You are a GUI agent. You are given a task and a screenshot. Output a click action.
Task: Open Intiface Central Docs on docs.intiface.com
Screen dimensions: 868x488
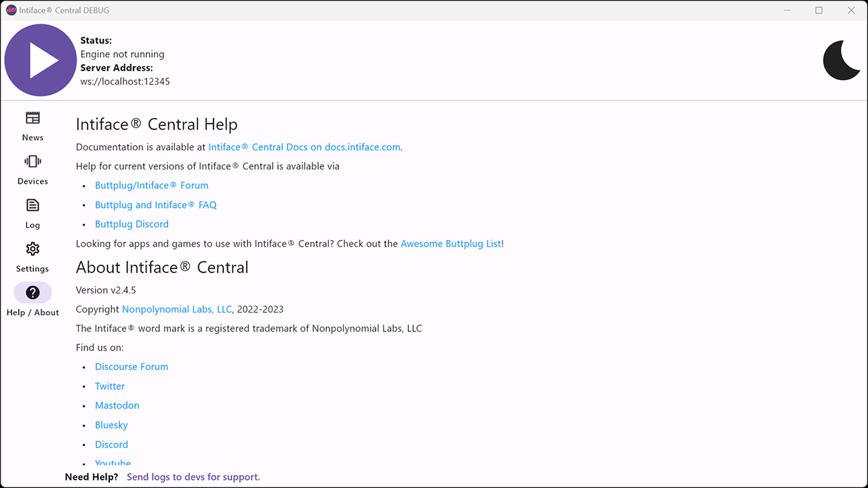[x=304, y=146]
